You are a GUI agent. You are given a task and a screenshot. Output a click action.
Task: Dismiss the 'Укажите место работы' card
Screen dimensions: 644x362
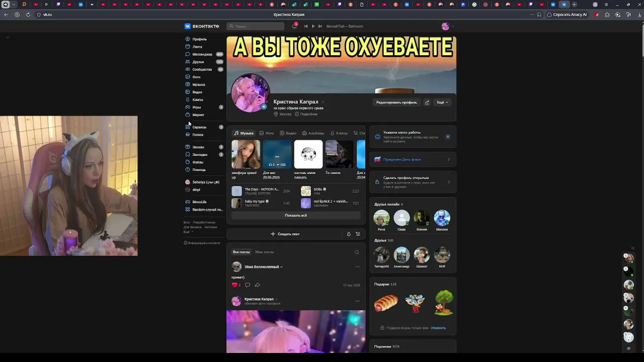(x=448, y=137)
